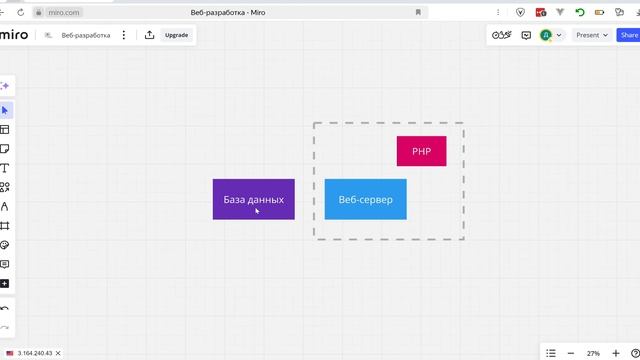Open frames list icon bottom bar
640x360 pixels.
pos(551,353)
